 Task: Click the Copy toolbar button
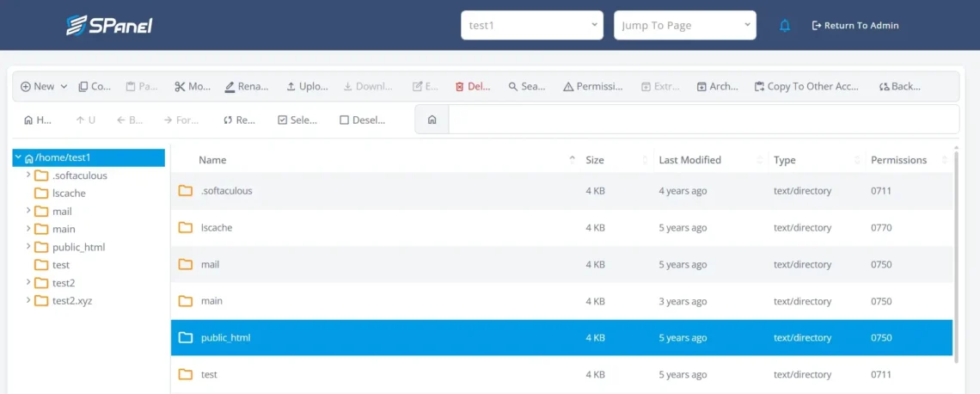coord(95,86)
